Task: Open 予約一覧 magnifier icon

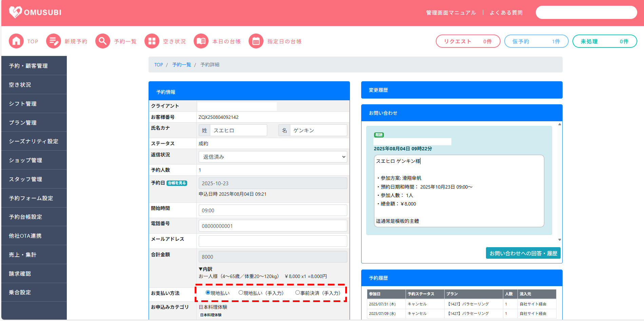Action: [103, 41]
